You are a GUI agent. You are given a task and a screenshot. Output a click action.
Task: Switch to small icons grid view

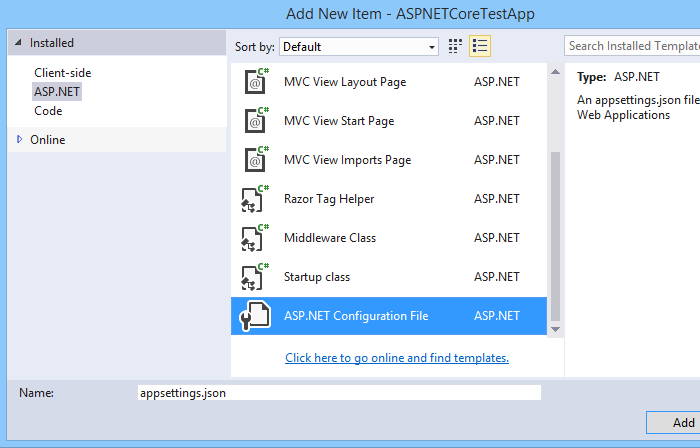click(456, 46)
